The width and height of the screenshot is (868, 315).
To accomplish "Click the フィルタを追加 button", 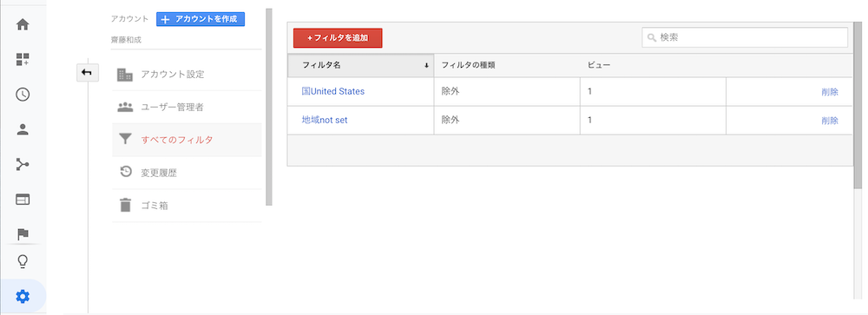I will click(x=338, y=38).
